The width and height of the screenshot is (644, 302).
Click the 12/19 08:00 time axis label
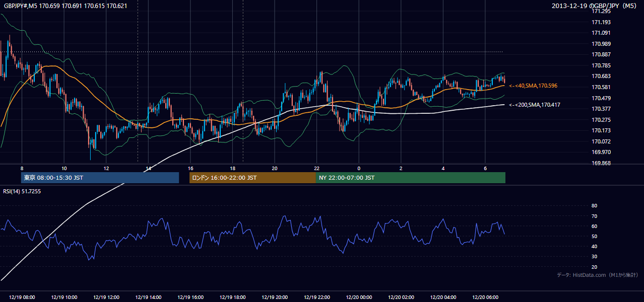pos(22,297)
